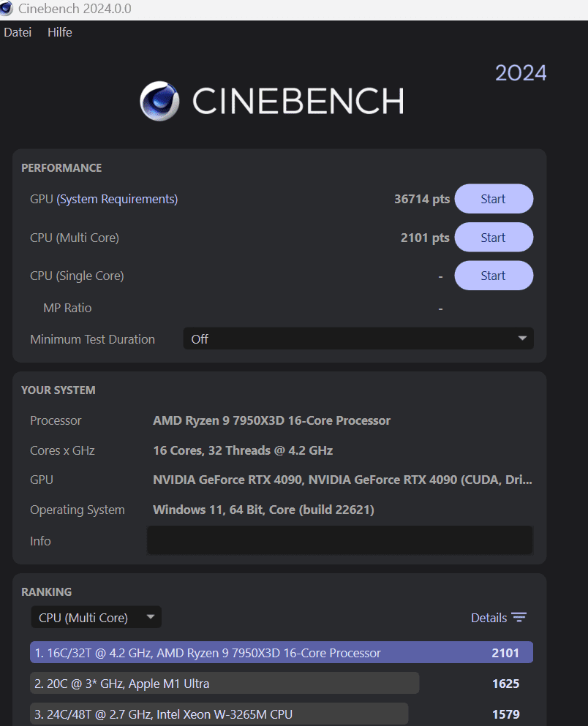Open the System Requirements link
The width and height of the screenshot is (588, 726).
[x=117, y=199]
